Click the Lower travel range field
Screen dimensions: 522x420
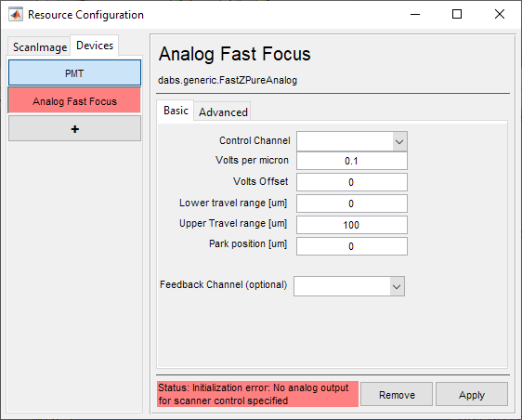tap(352, 203)
